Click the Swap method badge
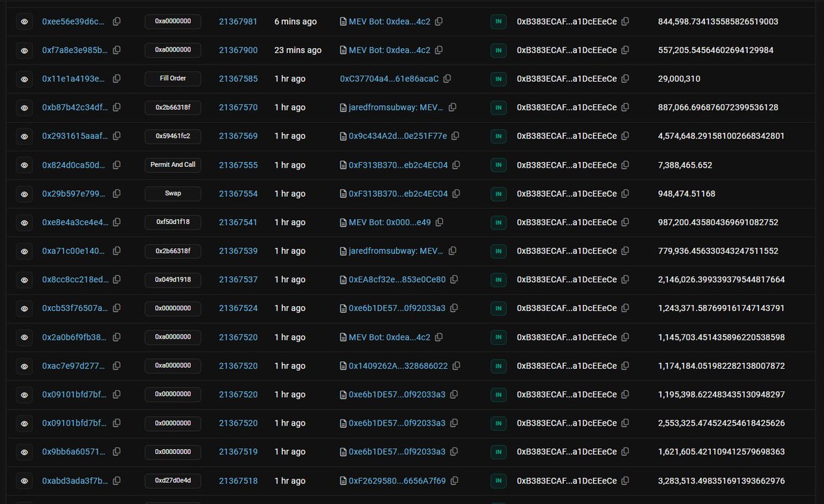Viewport: 824px width, 504px height. 173,194
